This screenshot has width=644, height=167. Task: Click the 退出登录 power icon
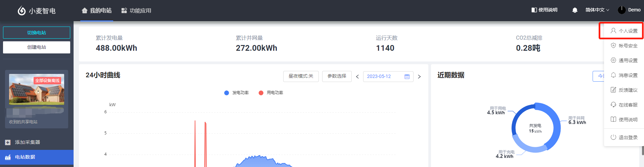tap(613, 137)
